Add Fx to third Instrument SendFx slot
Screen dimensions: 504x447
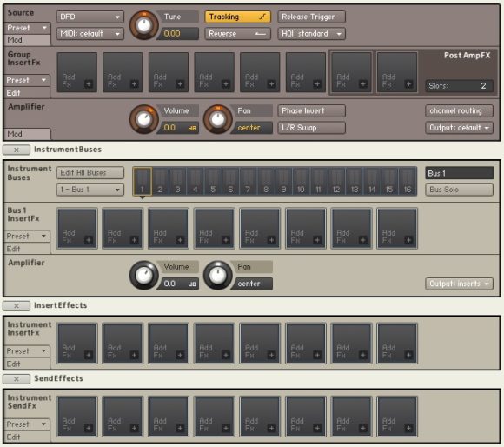point(169,417)
